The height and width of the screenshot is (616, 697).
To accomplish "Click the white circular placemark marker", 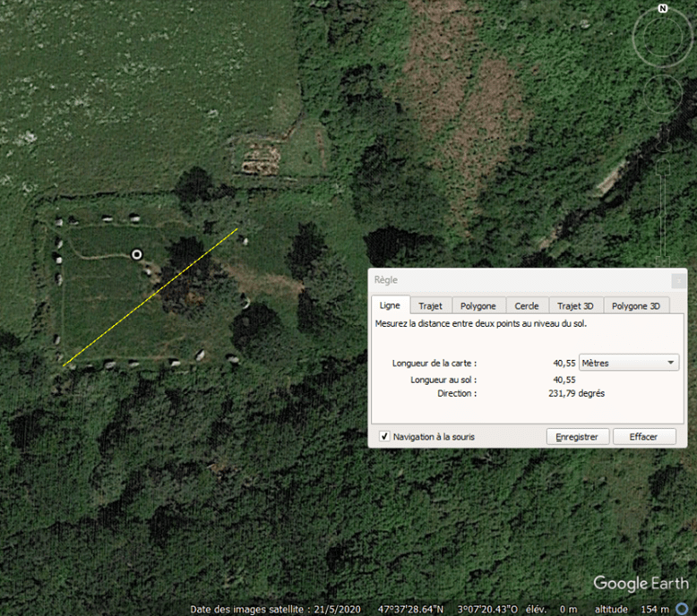I will click(137, 254).
